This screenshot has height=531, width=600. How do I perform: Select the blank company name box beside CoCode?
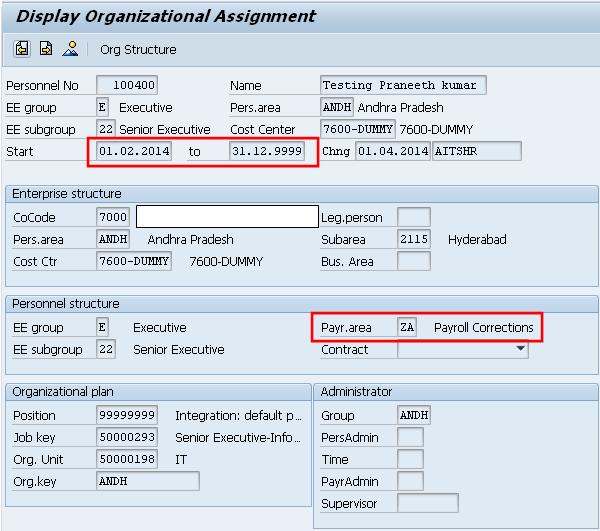227,217
